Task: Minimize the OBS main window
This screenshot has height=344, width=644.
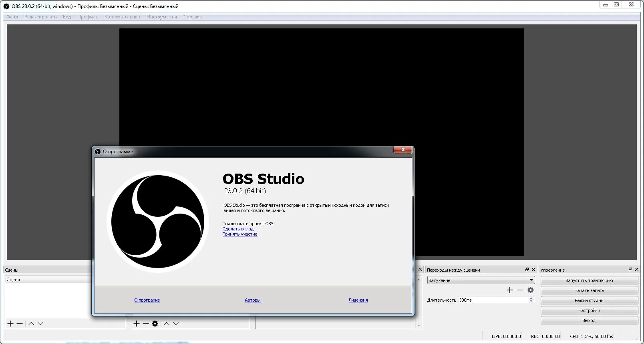Action: [x=606, y=5]
